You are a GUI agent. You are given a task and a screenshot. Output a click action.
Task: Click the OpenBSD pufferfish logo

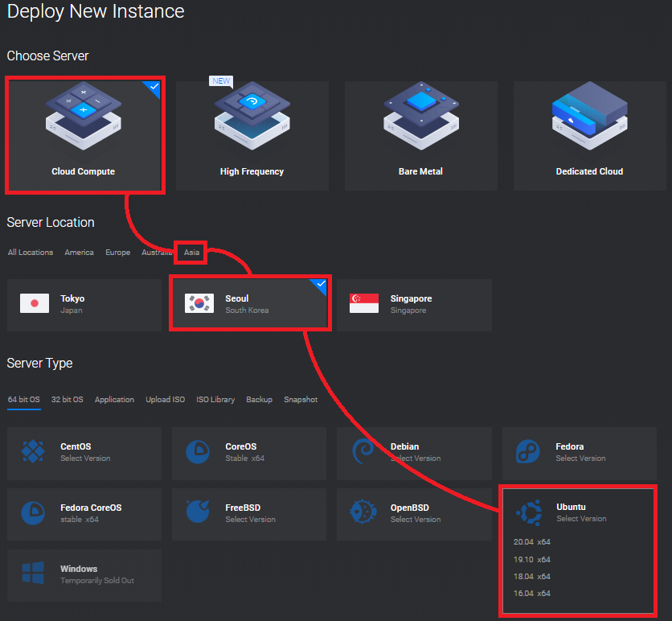363,512
